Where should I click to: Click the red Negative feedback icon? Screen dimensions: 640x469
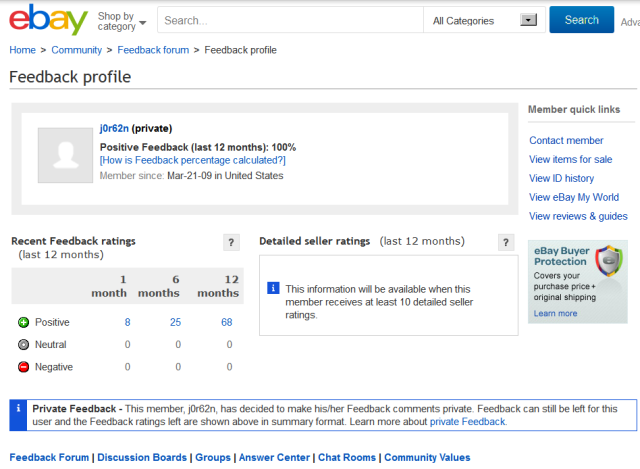[23, 367]
